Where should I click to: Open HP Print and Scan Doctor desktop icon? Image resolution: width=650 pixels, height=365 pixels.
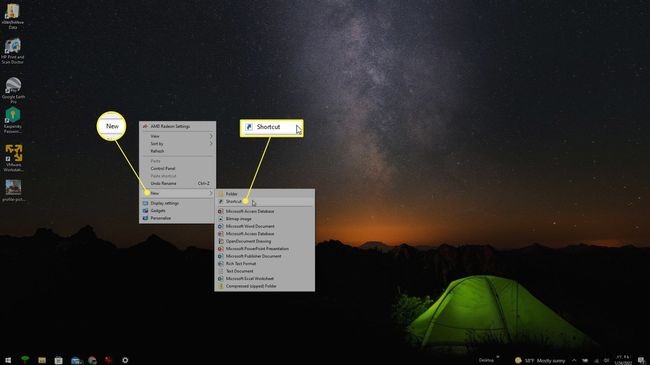coord(12,51)
